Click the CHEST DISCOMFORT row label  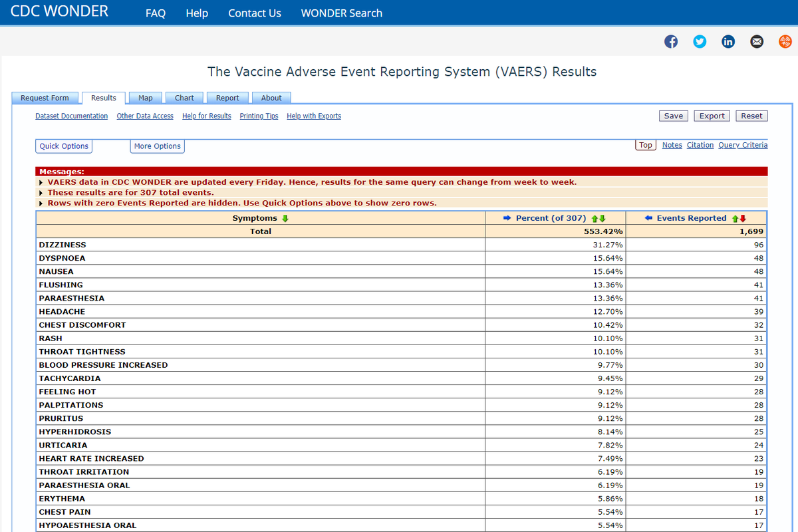pyautogui.click(x=82, y=325)
